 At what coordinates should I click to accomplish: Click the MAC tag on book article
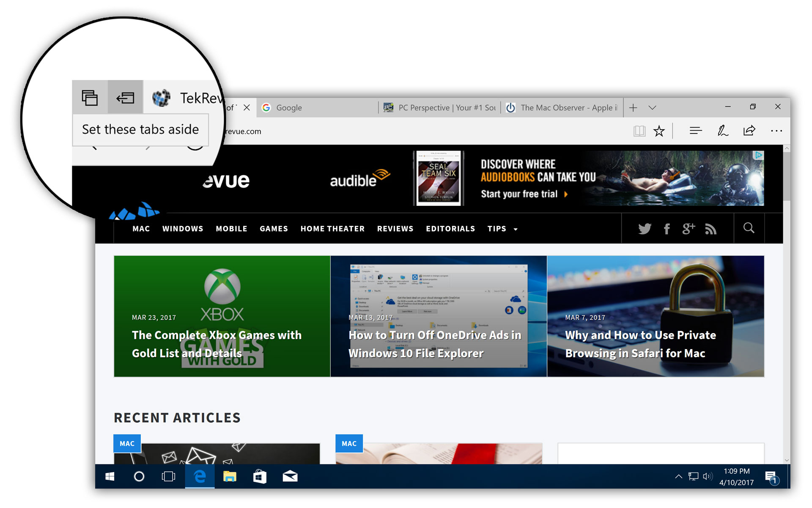pos(349,443)
